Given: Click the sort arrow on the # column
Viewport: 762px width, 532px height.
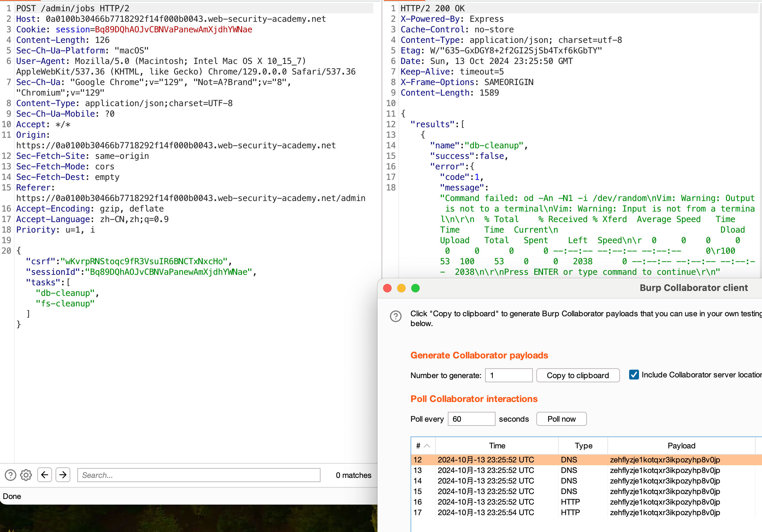Looking at the screenshot, I should click(426, 446).
